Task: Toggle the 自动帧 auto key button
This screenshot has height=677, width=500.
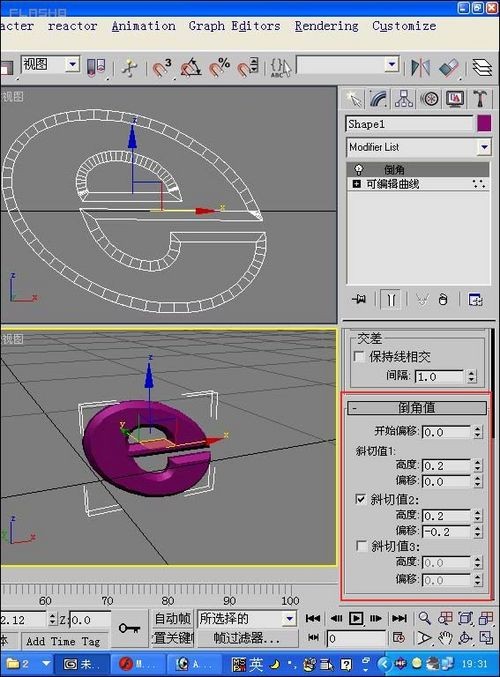Action: 172,619
